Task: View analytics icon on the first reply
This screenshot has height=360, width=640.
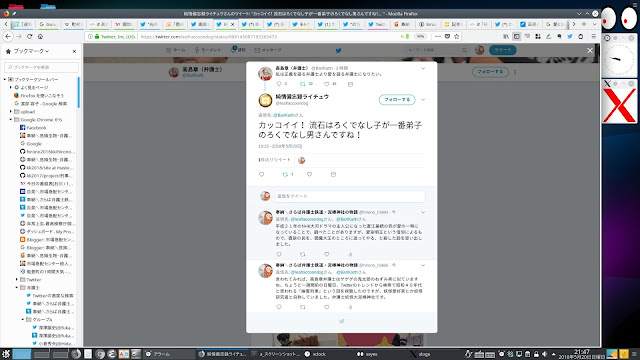Action: 350,254
